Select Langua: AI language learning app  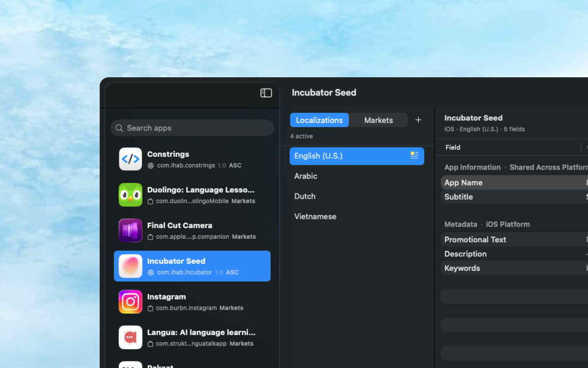coord(192,337)
